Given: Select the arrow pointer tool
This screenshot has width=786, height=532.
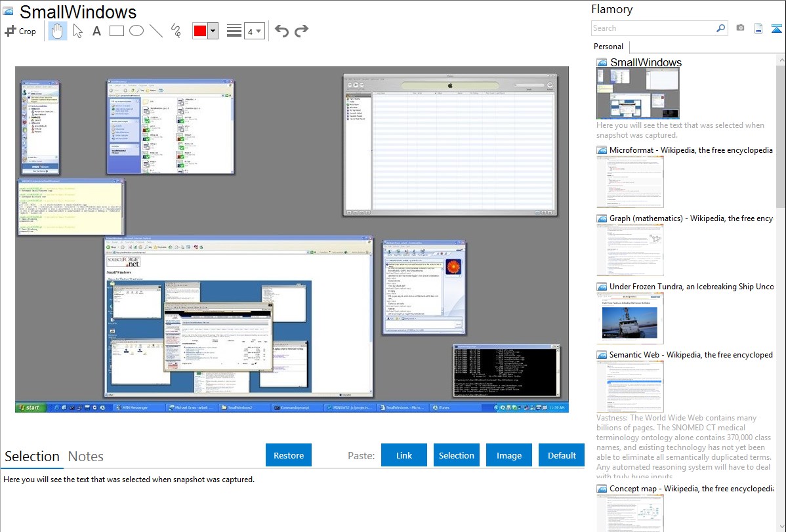Looking at the screenshot, I should pos(77,31).
